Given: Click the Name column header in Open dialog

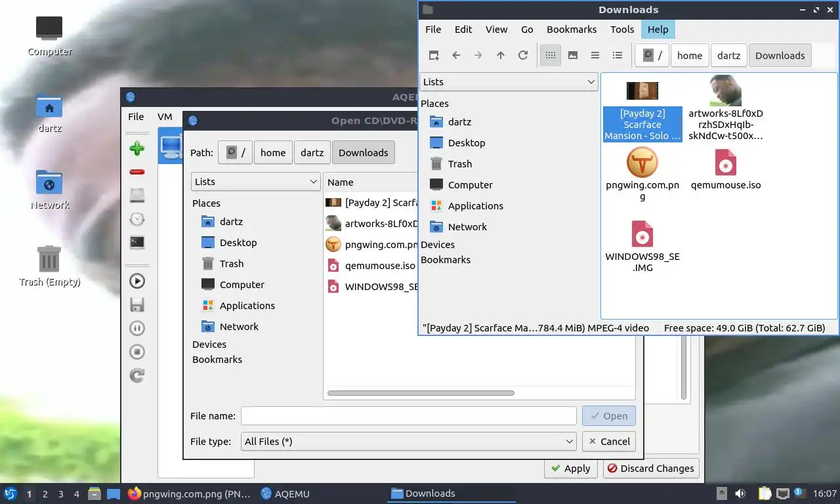Looking at the screenshot, I should (x=371, y=182).
